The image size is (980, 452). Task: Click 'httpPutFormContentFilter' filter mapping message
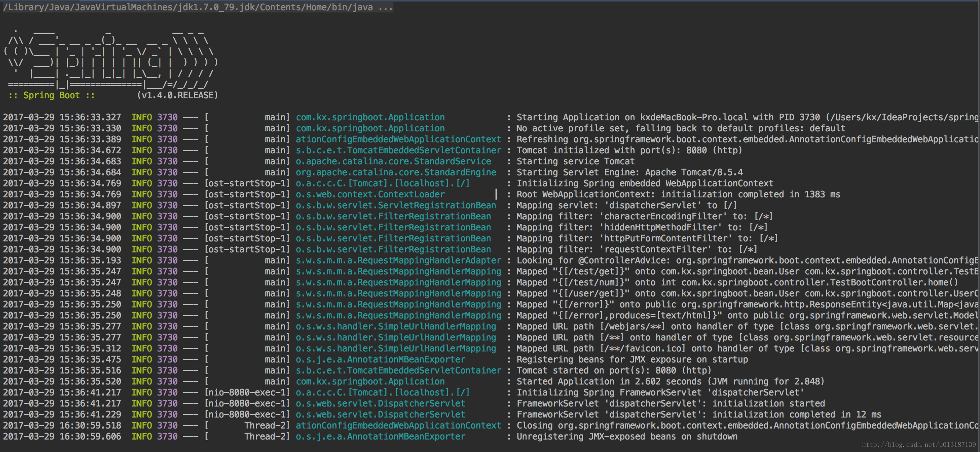coord(647,239)
